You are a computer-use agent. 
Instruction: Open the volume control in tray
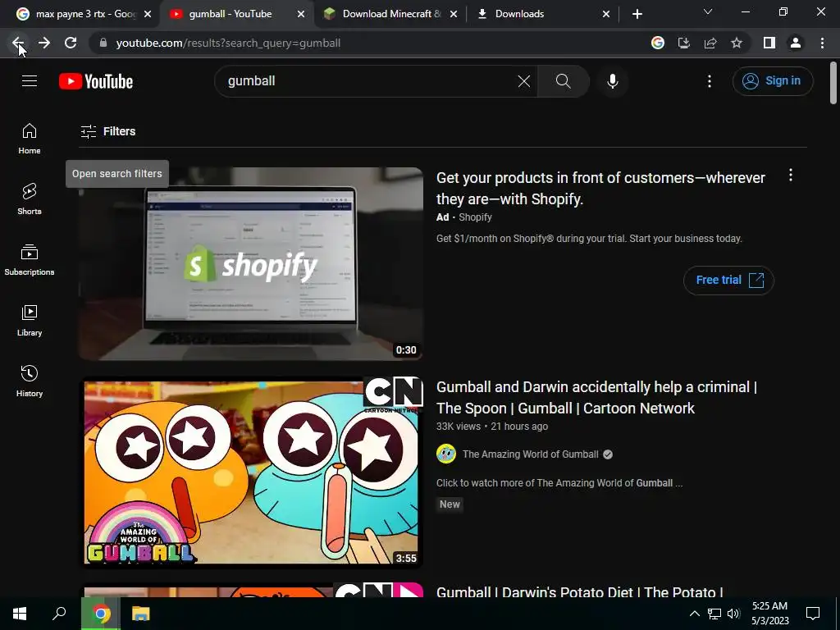coord(733,614)
